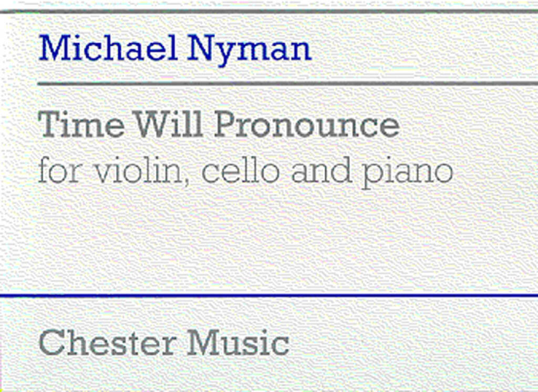Click the capital "C" of Chester
538x392 pixels.
pos(52,343)
